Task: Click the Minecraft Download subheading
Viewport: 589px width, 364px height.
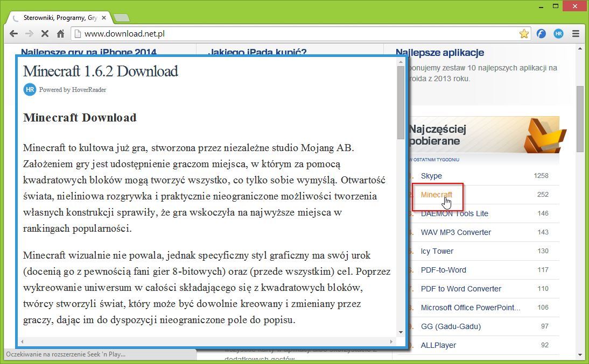Action: [80, 117]
